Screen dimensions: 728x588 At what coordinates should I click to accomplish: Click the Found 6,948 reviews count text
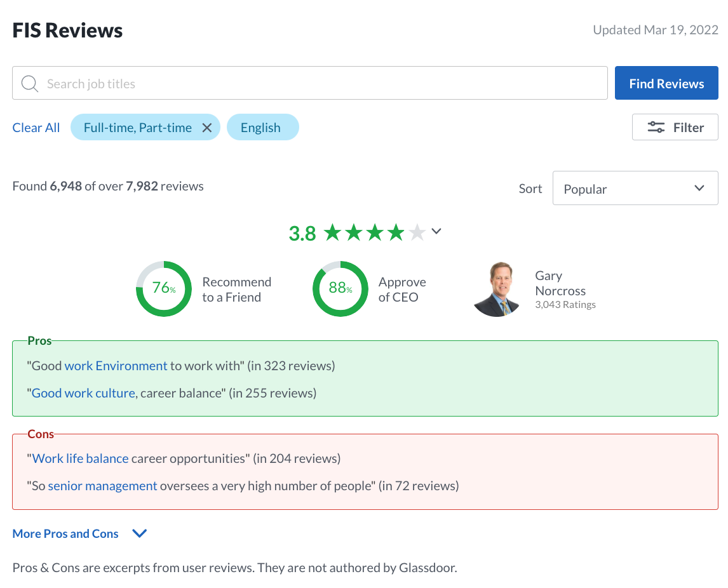pyautogui.click(x=108, y=186)
